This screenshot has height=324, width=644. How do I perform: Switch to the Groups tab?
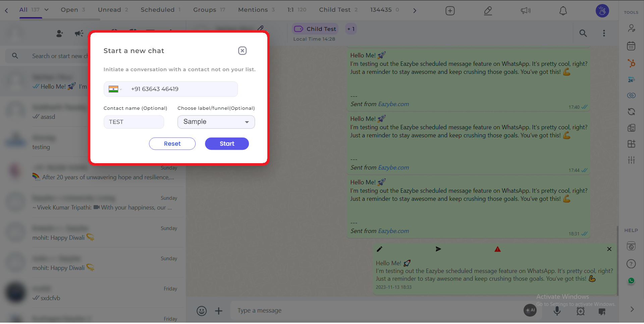coord(209,10)
